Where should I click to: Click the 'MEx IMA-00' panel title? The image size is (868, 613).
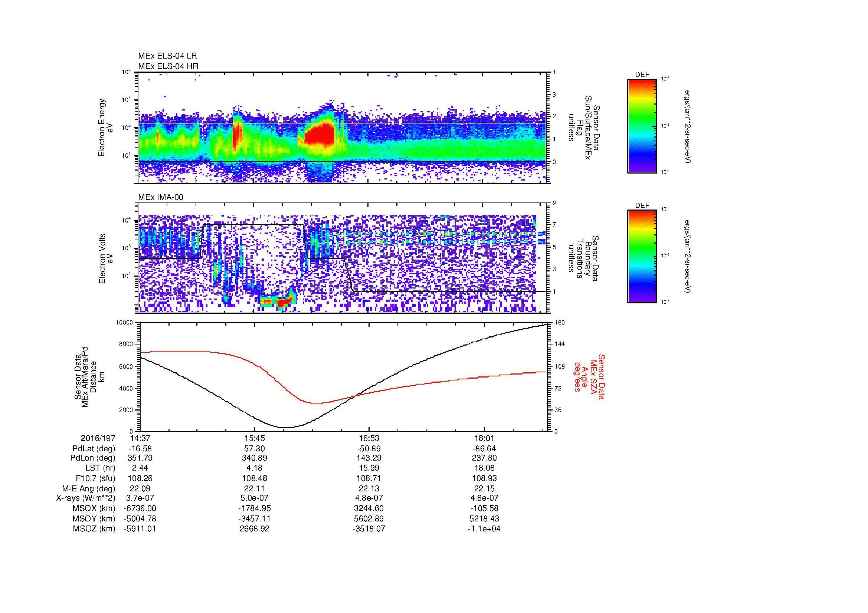[161, 197]
